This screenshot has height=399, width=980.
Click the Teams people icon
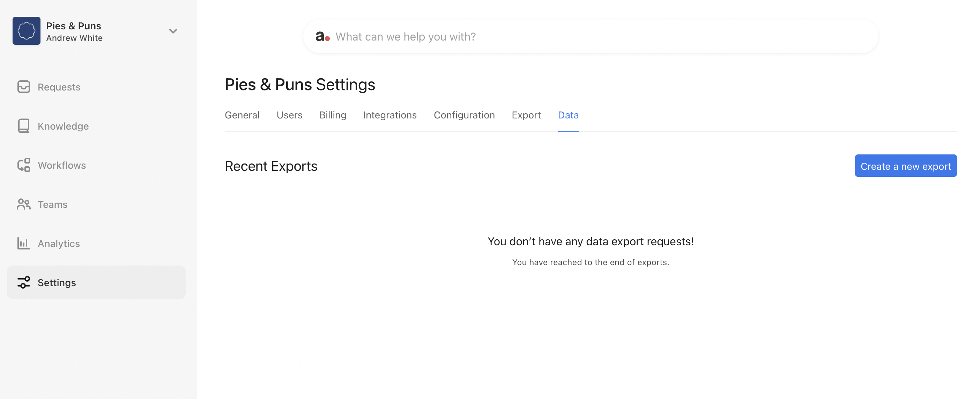click(24, 204)
